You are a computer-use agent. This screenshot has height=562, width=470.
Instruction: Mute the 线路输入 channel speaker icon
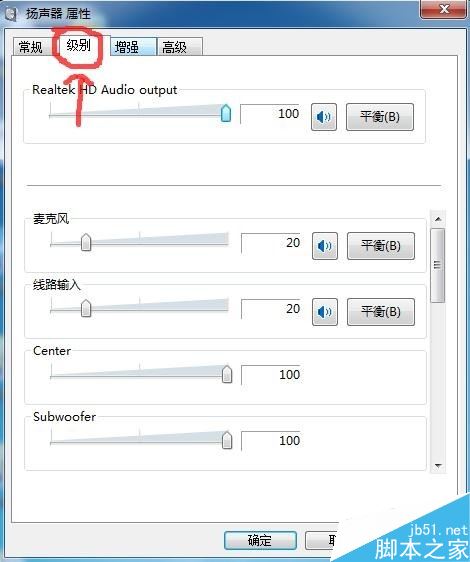click(x=325, y=312)
